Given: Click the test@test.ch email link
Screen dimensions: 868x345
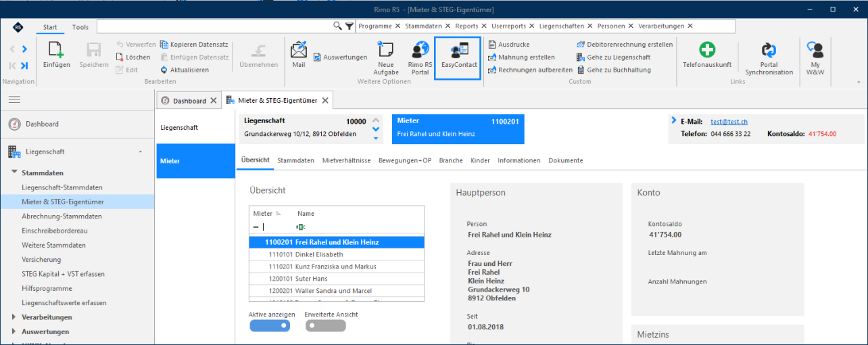Looking at the screenshot, I should 729,121.
